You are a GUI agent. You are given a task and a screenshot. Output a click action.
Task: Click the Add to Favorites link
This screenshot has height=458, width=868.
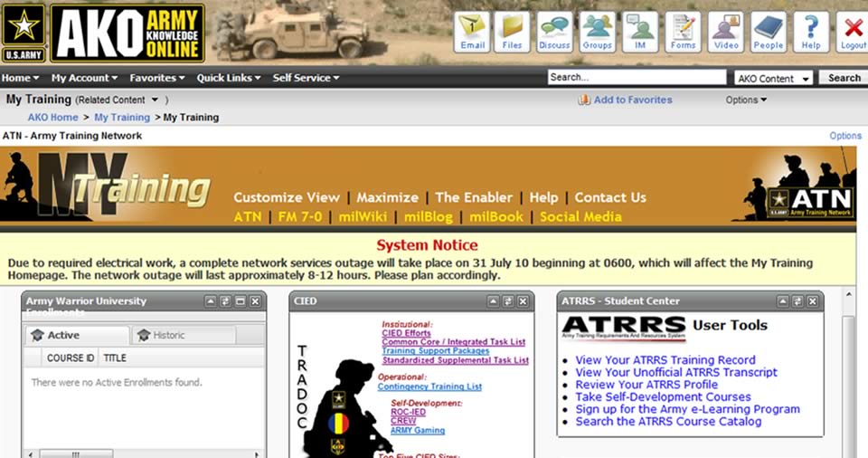coord(633,100)
